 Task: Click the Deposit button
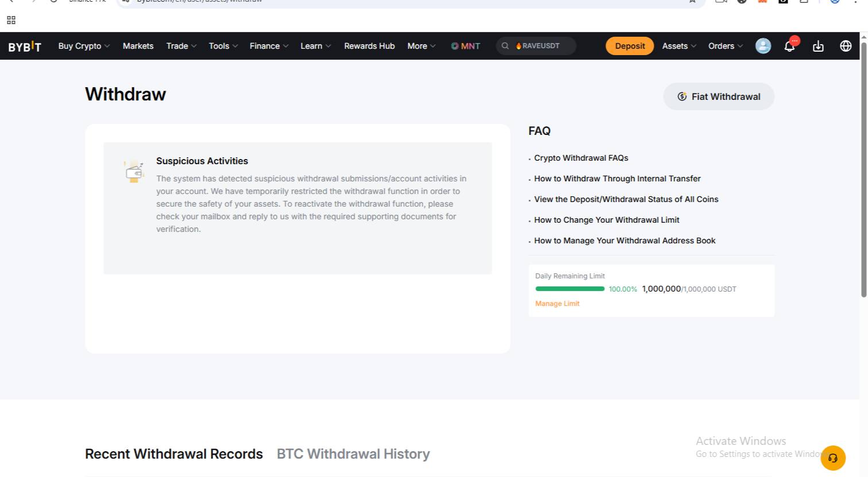(x=630, y=46)
